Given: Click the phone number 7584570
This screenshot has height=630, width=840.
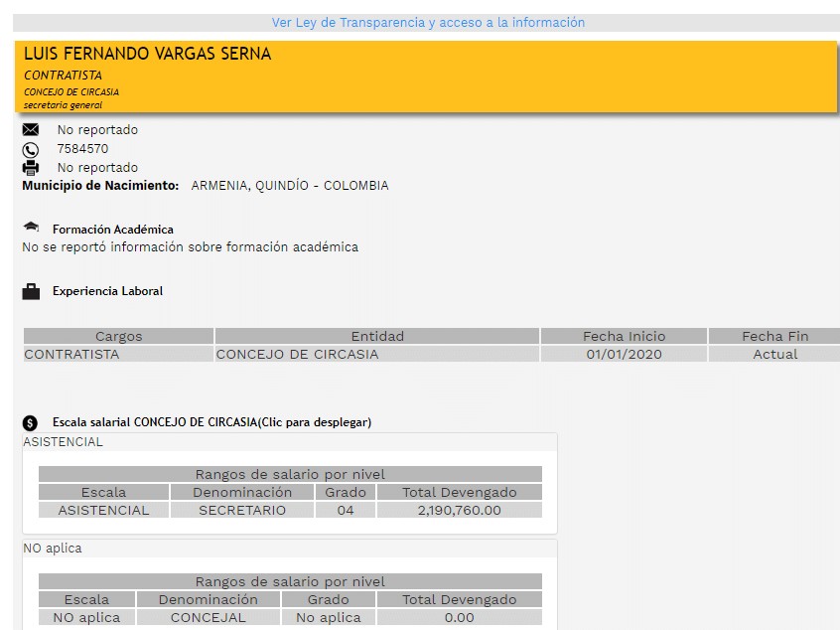Looking at the screenshot, I should tap(82, 148).
